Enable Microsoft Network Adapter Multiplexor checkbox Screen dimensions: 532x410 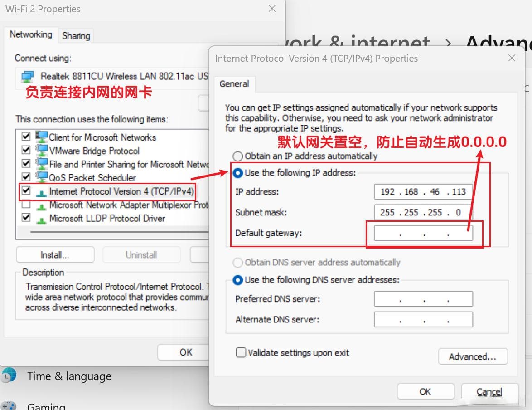click(26, 204)
